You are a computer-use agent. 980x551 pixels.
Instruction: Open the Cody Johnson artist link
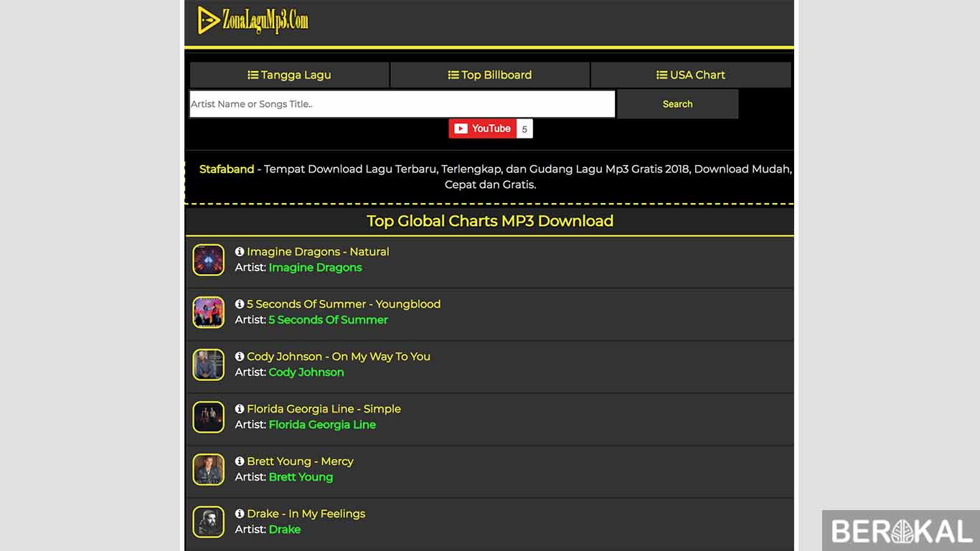coord(306,372)
